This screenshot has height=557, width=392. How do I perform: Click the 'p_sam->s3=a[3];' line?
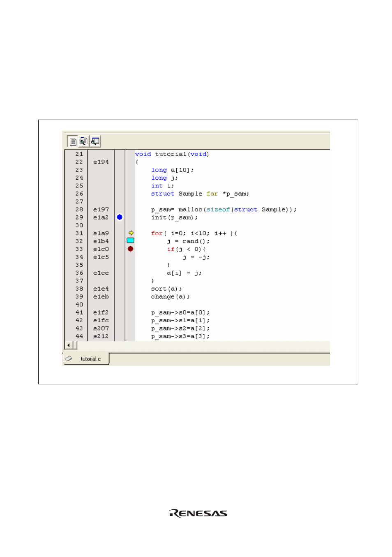click(x=180, y=336)
